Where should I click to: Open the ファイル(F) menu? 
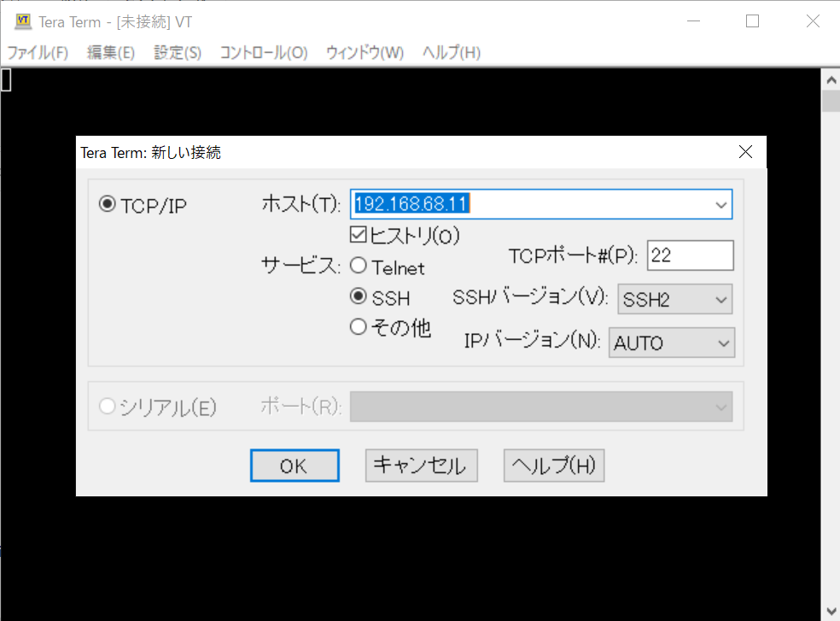click(x=38, y=52)
